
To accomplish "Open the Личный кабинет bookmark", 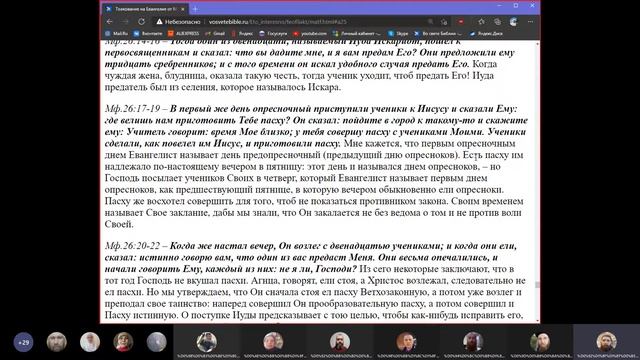I will (x=357, y=33).
